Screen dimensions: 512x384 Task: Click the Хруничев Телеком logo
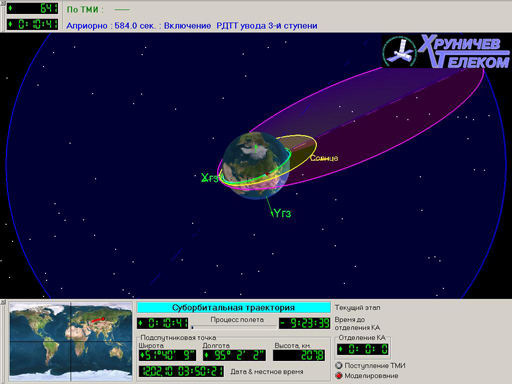(x=446, y=51)
